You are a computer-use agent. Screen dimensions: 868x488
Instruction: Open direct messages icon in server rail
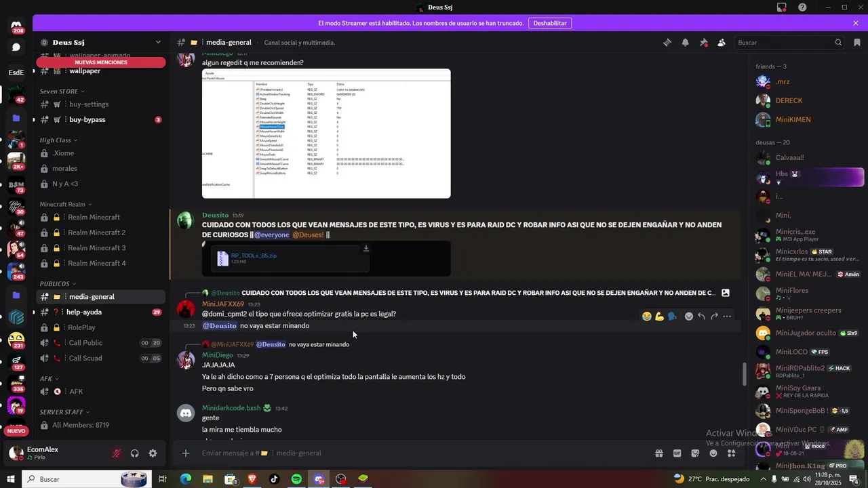[x=16, y=47]
